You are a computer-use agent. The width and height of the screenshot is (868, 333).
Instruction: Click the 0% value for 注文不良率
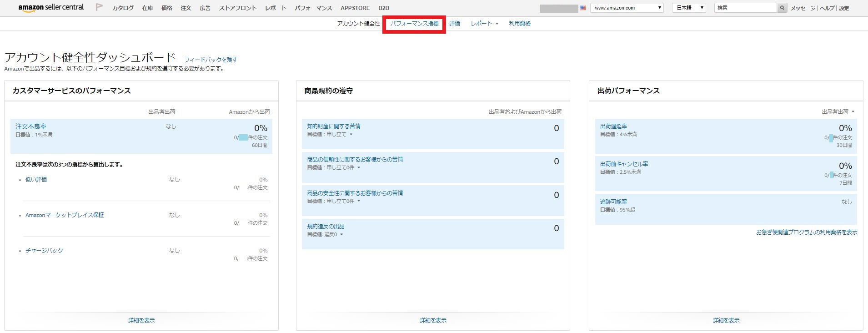pyautogui.click(x=261, y=128)
